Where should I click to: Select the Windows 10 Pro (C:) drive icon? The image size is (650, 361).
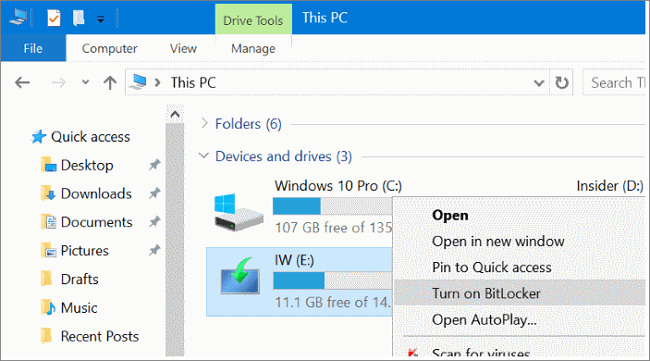click(x=238, y=213)
